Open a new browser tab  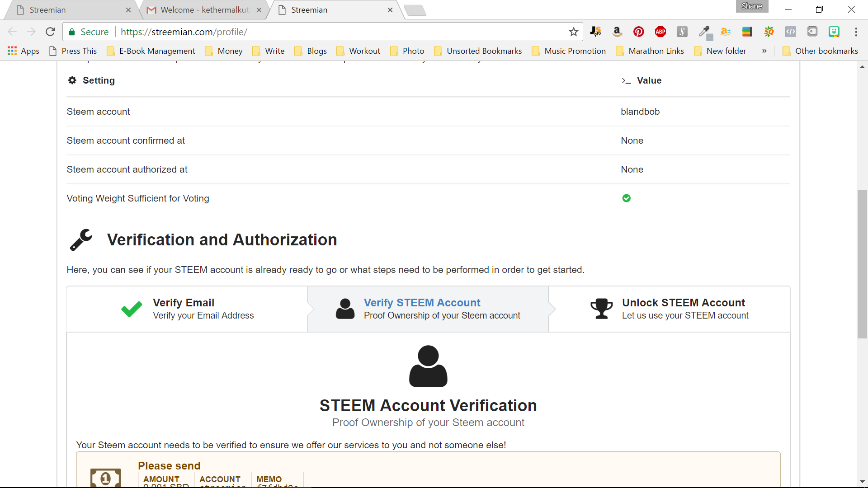pyautogui.click(x=415, y=10)
